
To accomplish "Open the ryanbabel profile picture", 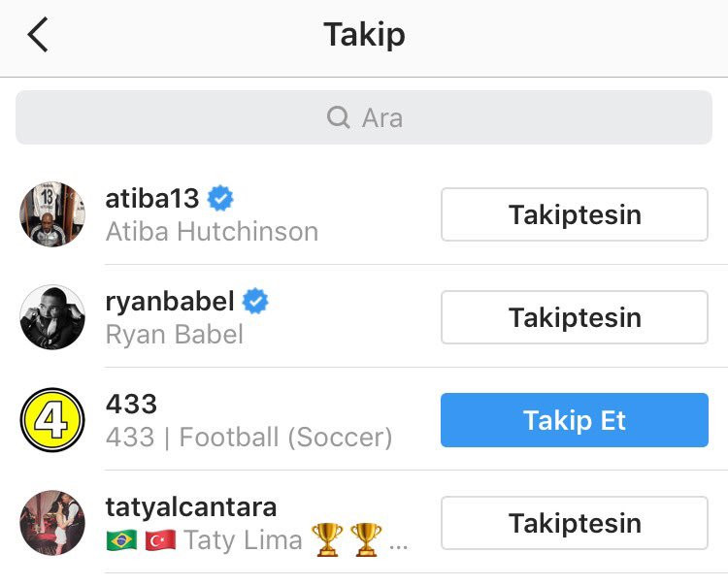I will 52,317.
